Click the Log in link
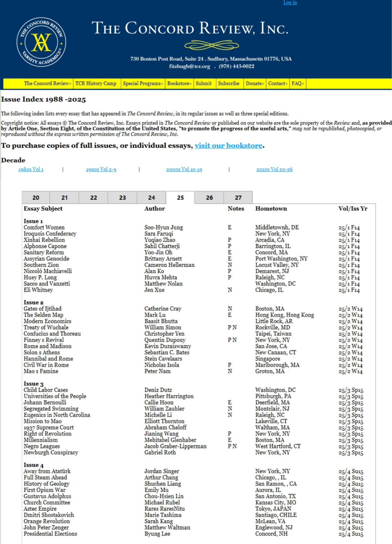392x544 pixels. [290, 3]
